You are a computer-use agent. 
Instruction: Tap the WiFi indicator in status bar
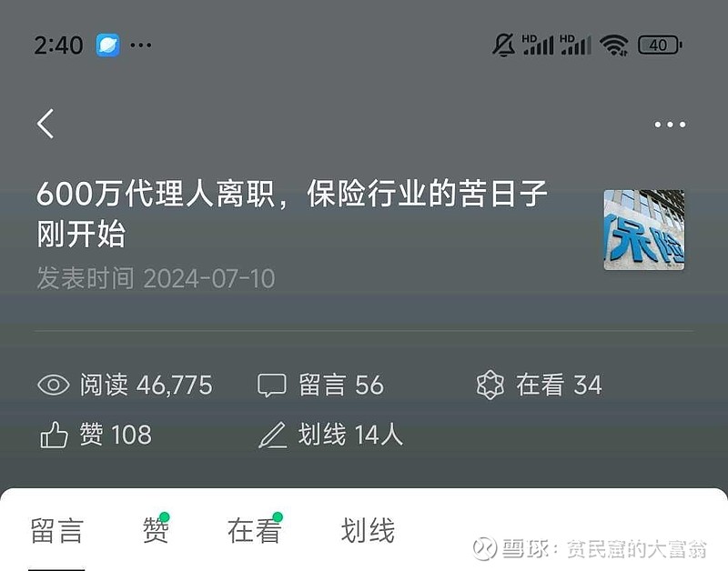pyautogui.click(x=613, y=45)
